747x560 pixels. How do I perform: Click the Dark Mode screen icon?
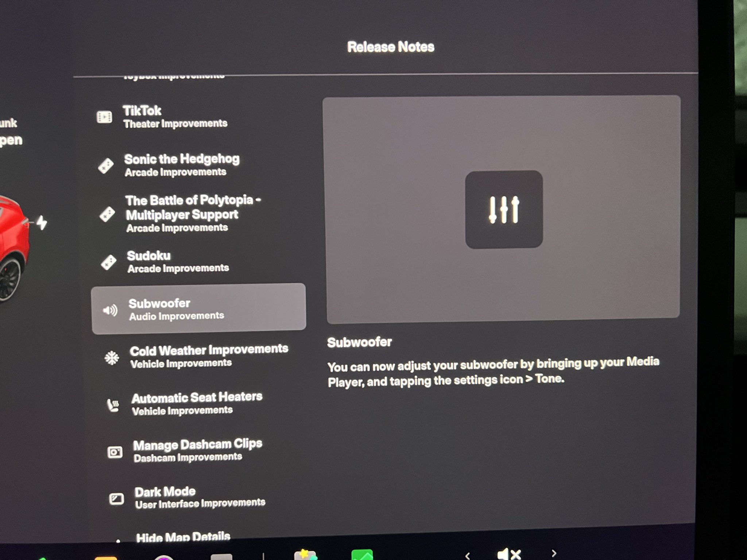[x=117, y=498]
